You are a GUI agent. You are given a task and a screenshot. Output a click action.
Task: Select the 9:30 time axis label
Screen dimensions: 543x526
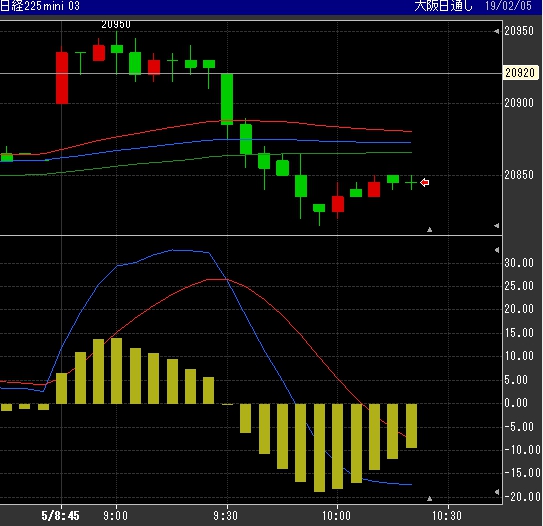(x=225, y=516)
